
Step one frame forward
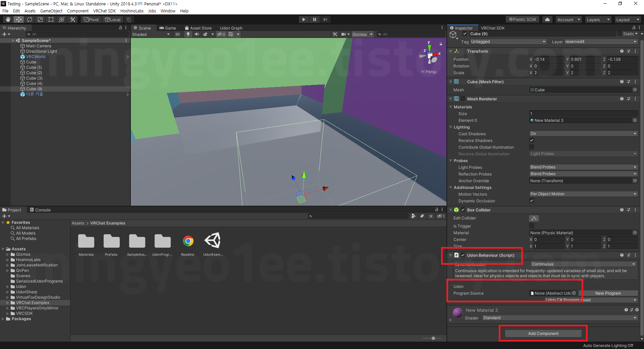[325, 19]
